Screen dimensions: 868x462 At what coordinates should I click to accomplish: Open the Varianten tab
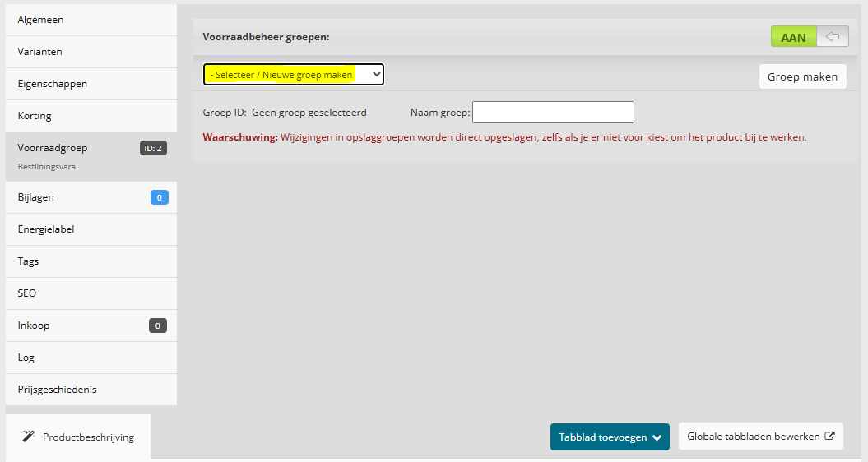[91, 52]
